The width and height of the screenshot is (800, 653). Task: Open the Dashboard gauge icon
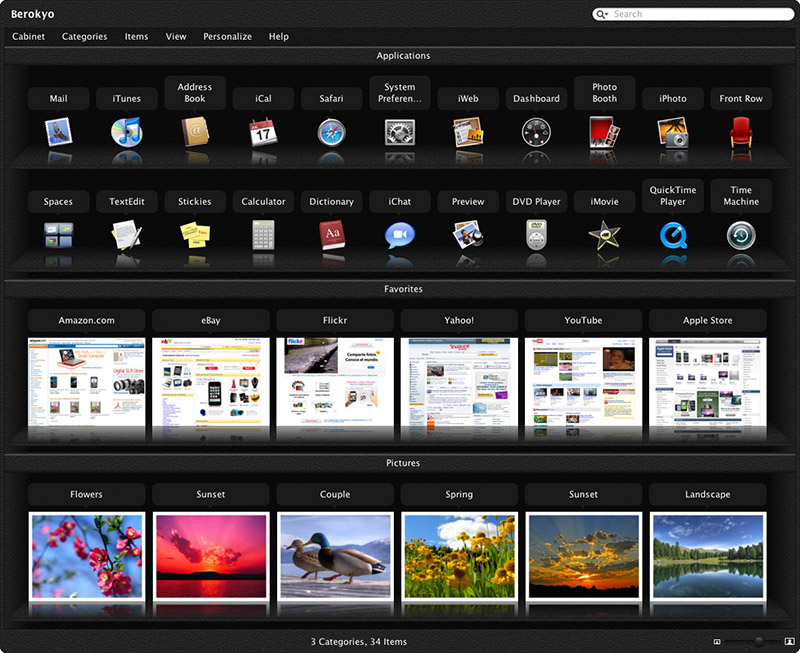coord(536,132)
